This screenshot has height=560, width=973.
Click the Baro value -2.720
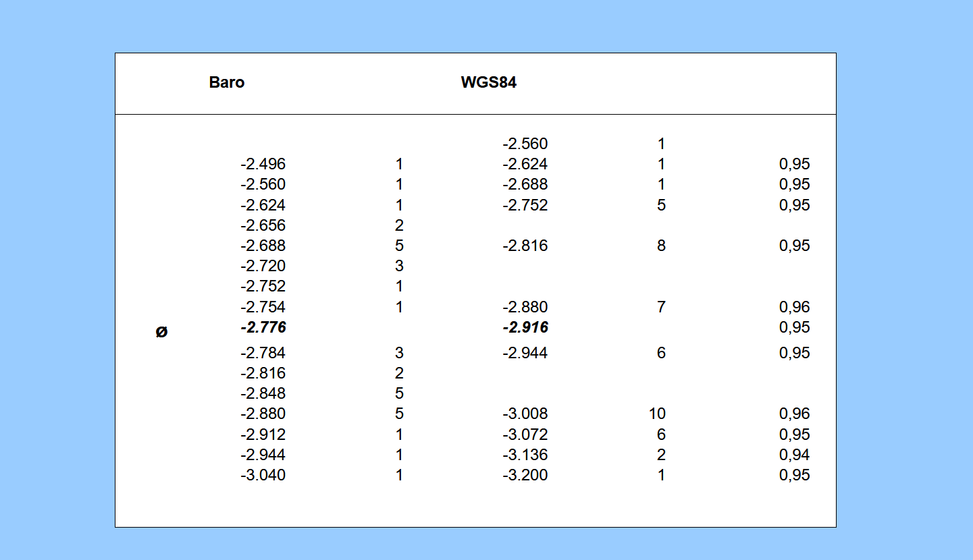point(263,266)
